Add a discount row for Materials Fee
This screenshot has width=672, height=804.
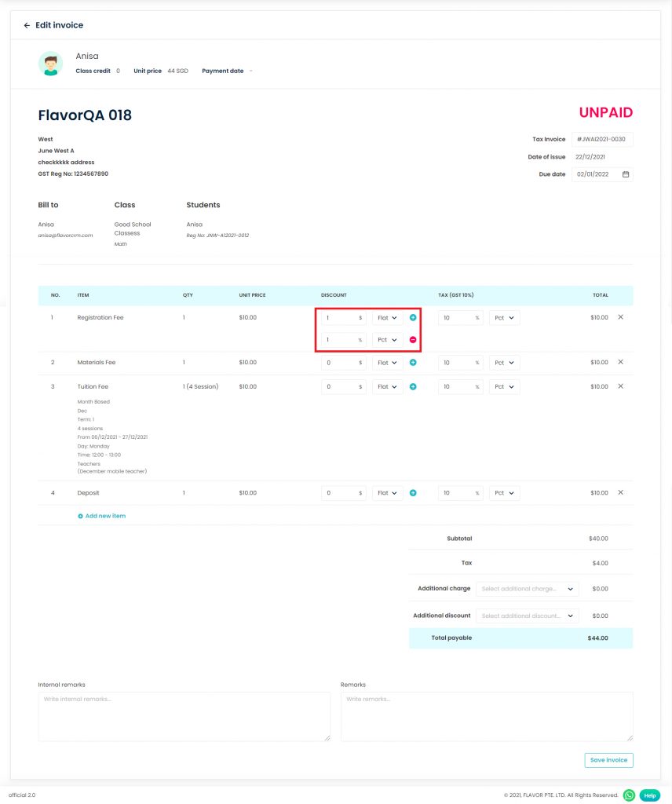pyautogui.click(x=413, y=362)
